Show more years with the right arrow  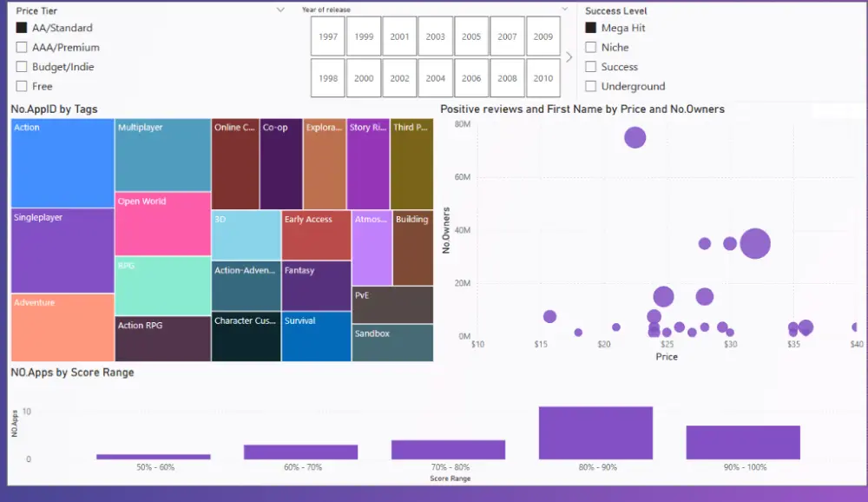click(x=569, y=57)
